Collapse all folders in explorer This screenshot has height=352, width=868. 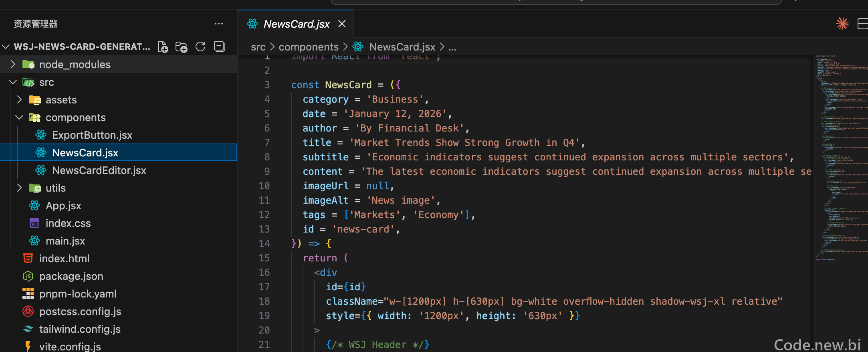pos(220,47)
